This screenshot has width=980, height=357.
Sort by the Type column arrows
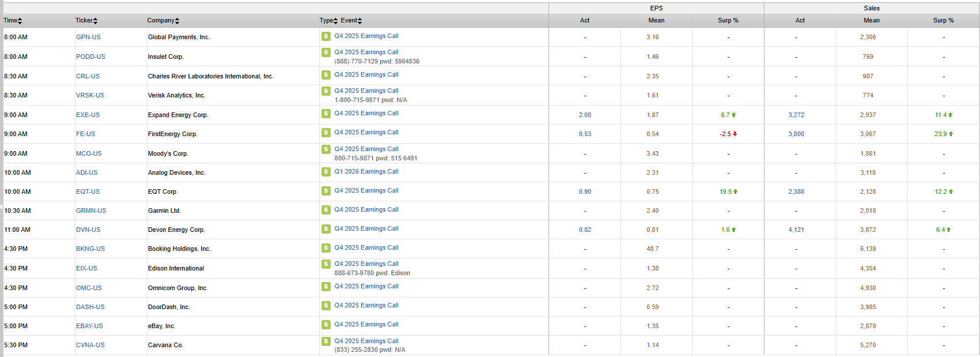(x=335, y=21)
